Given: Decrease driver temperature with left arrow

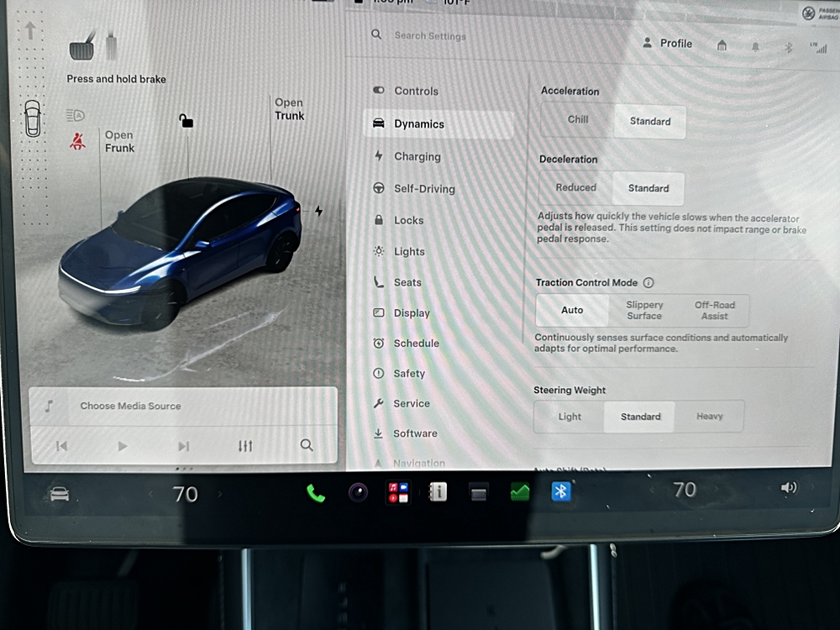Looking at the screenshot, I should click(x=150, y=494).
